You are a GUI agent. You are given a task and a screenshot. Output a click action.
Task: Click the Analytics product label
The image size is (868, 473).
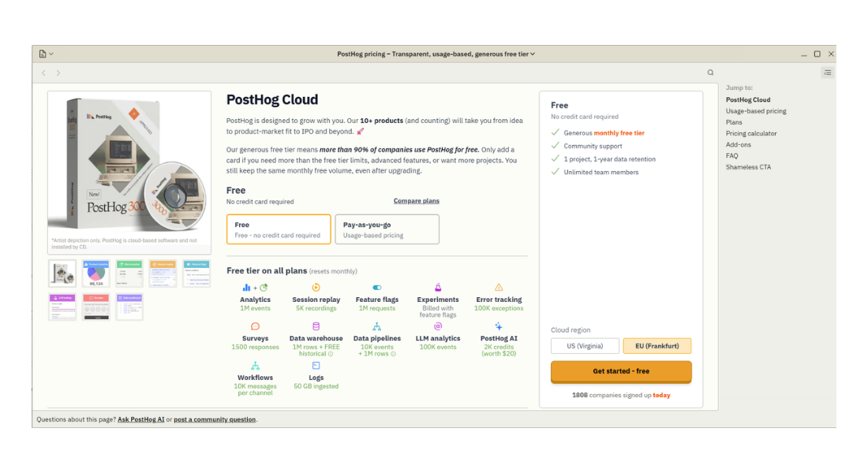click(255, 300)
